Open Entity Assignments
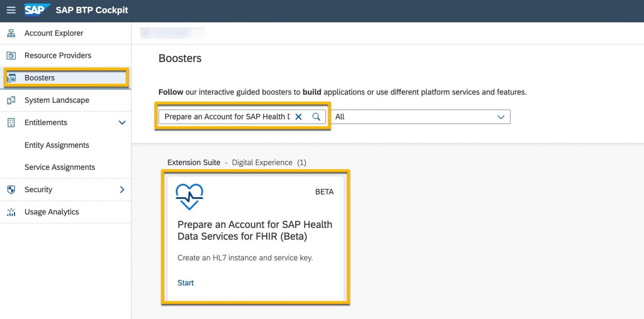 coord(57,145)
